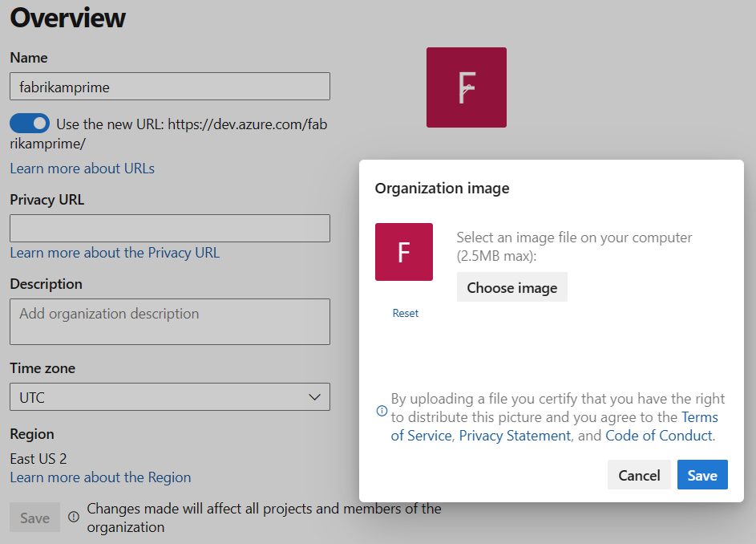Click Learn more about URLs link
756x544 pixels.
[x=82, y=168]
